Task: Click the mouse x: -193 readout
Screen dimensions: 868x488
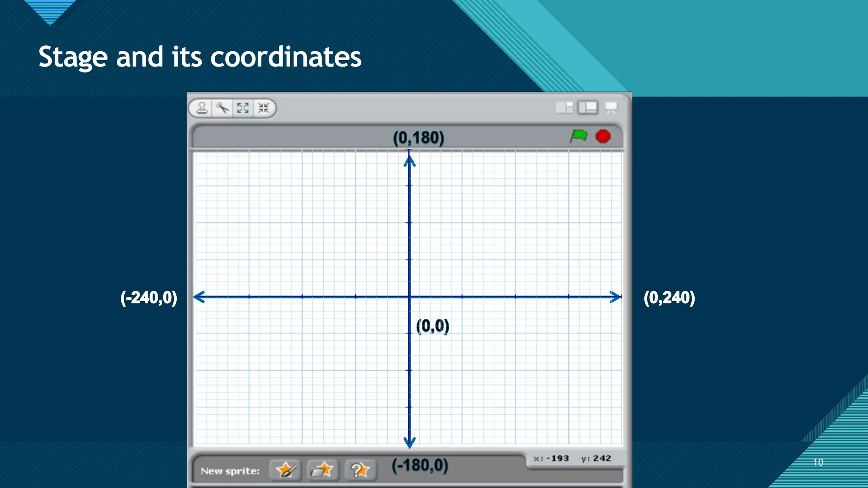Action: coord(551,458)
